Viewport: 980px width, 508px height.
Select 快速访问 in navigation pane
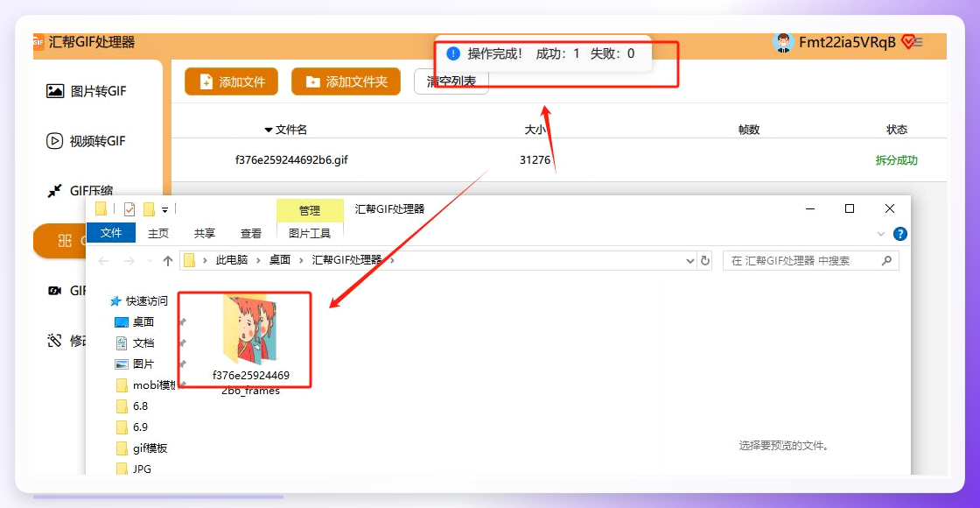click(139, 301)
